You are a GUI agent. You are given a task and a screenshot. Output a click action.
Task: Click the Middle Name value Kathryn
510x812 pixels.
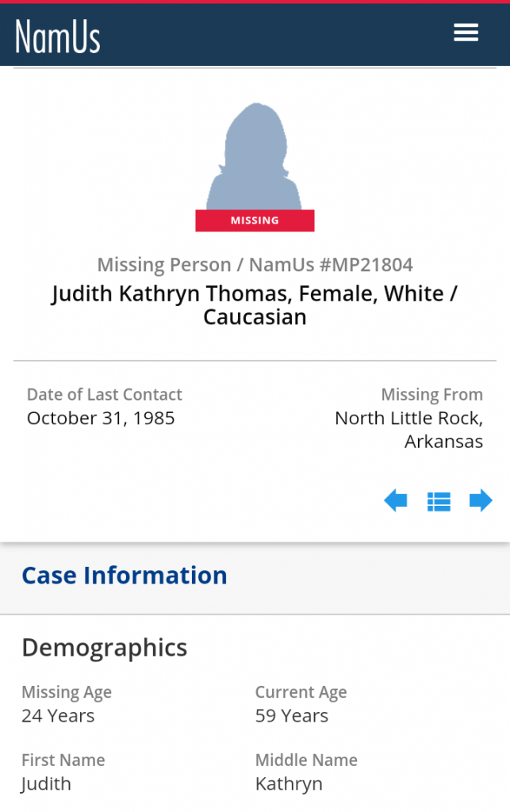point(289,784)
